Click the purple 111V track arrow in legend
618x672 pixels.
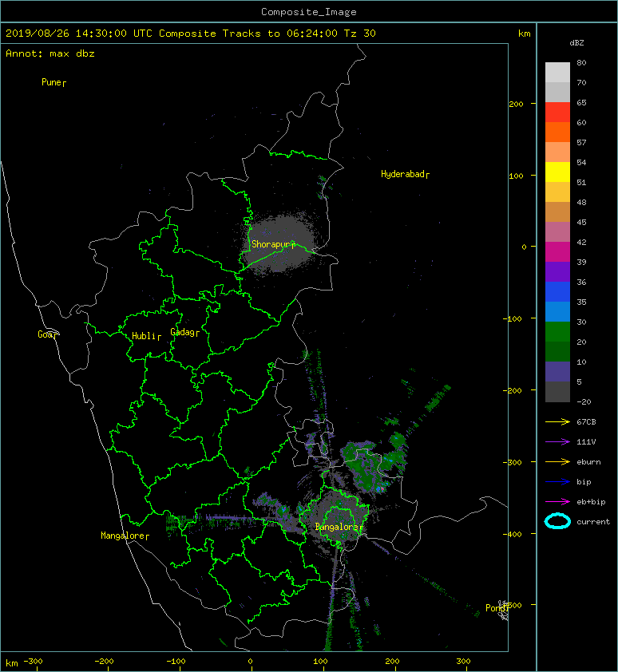pos(557,442)
